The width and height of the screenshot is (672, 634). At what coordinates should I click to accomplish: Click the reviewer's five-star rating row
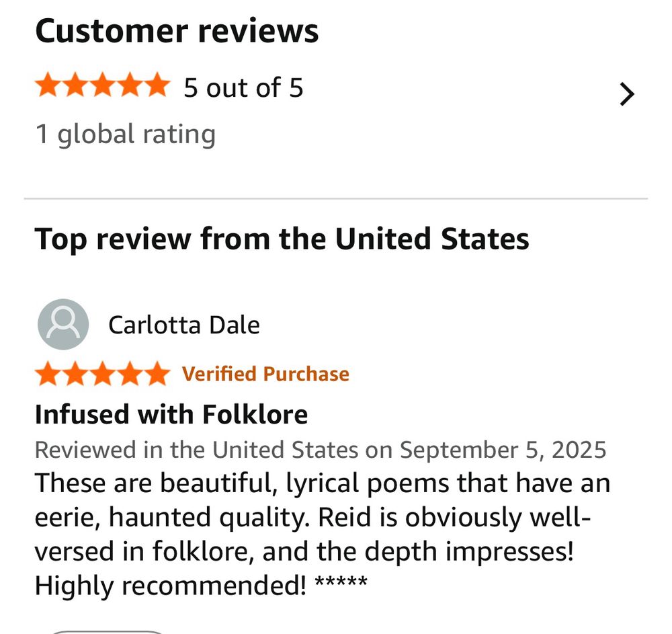coord(102,374)
